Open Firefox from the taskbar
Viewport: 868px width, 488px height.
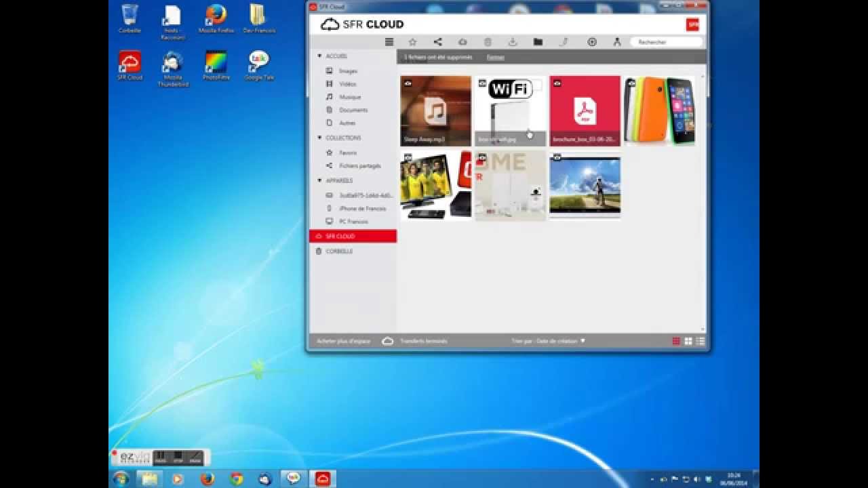(207, 479)
